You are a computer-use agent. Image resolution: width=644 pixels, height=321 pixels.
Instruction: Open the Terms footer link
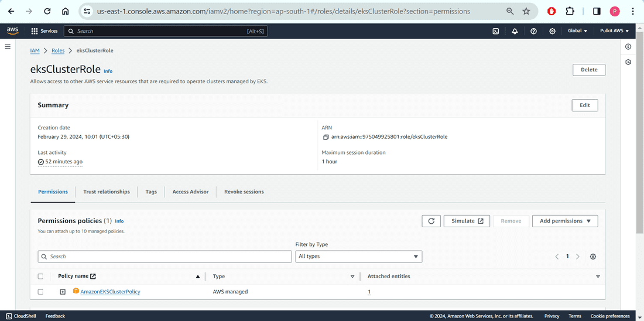point(574,316)
